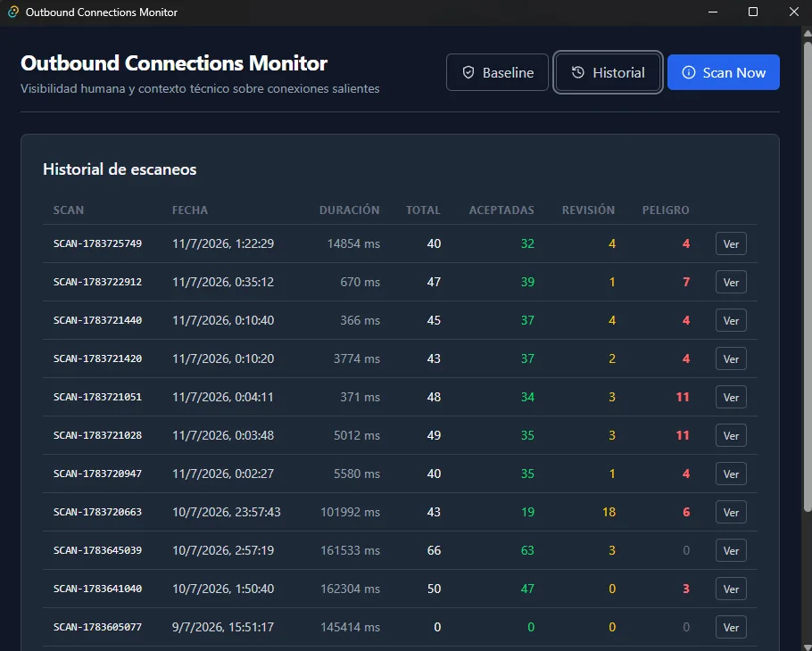
Task: Click the duration 14854 ms
Action: coord(353,243)
